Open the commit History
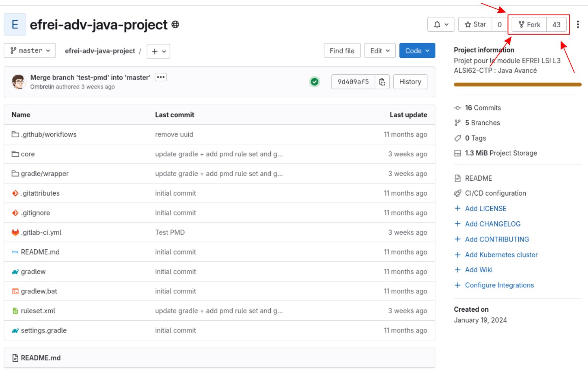 point(410,82)
